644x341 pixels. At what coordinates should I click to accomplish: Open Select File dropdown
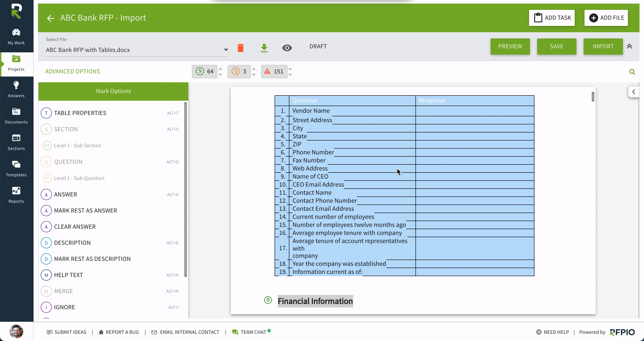point(137,50)
